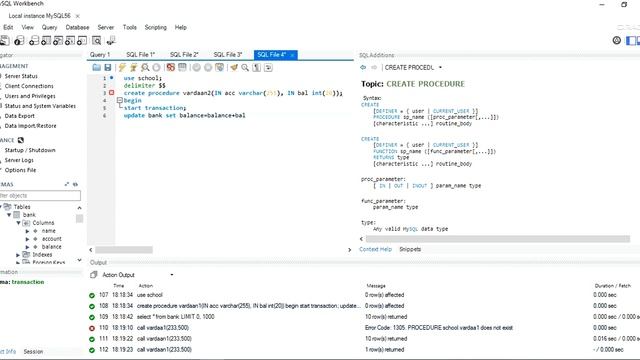Toggle the blue marker on line 1
Image resolution: width=640 pixels, height=360 pixels.
tap(111, 78)
